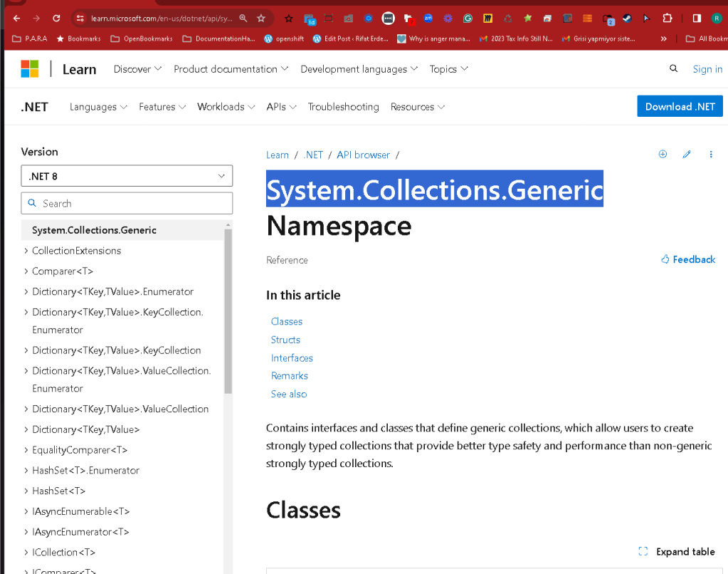
Task: Open the Features dropdown
Action: [x=162, y=107]
